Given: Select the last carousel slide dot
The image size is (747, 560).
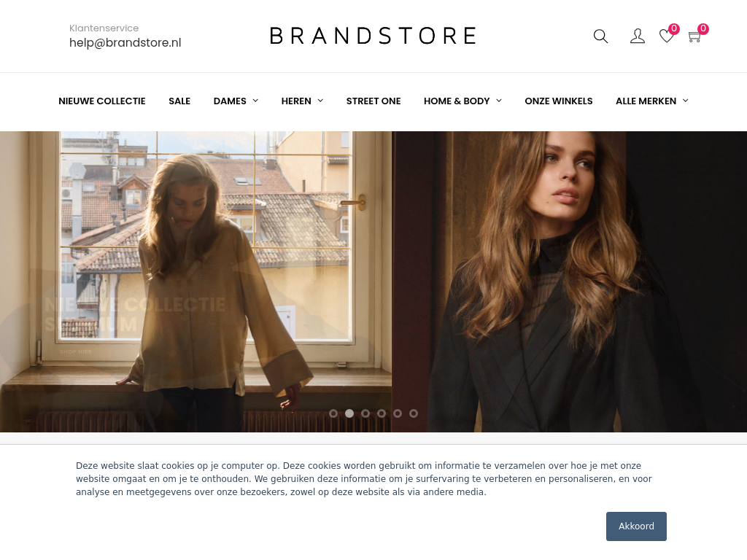Looking at the screenshot, I should coord(414,413).
